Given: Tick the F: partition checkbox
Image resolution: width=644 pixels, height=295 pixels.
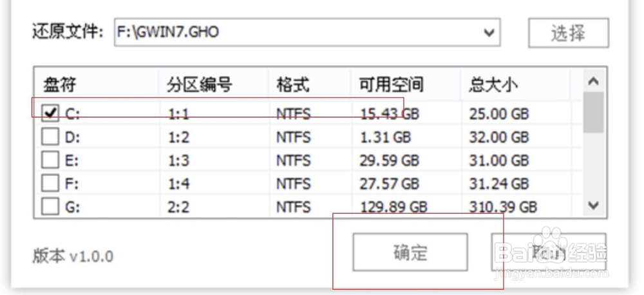Looking at the screenshot, I should tap(50, 184).
